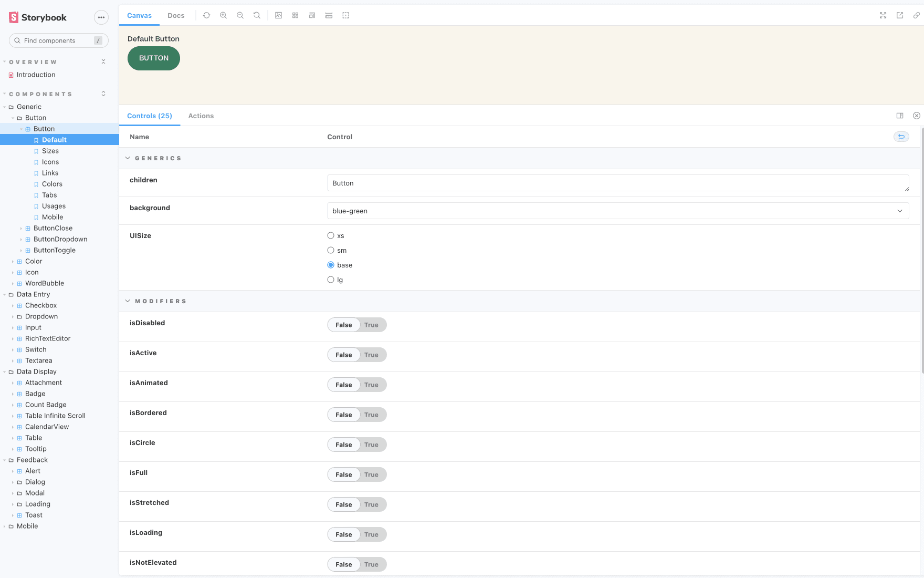Collapse the GENERICS section

(x=128, y=158)
